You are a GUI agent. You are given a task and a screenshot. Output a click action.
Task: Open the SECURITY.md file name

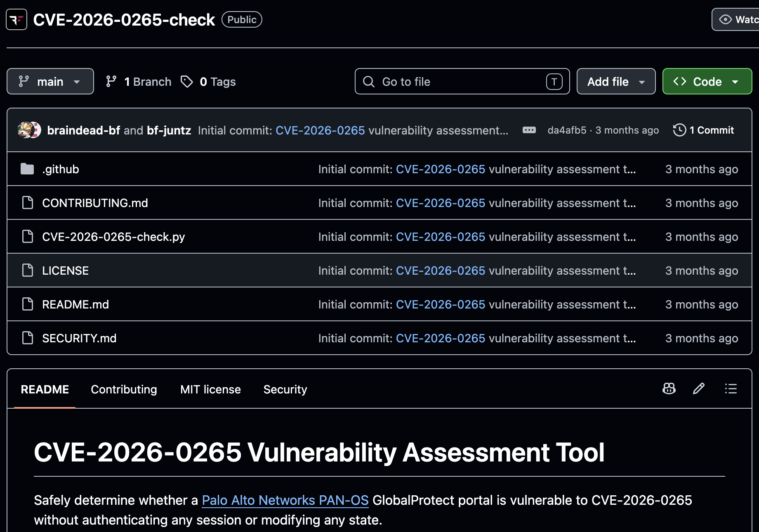tap(79, 338)
